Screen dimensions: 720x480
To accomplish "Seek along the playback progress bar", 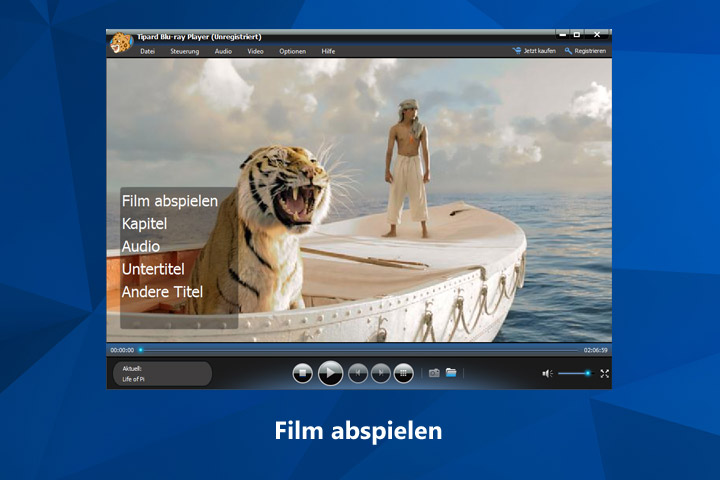I will coord(359,350).
